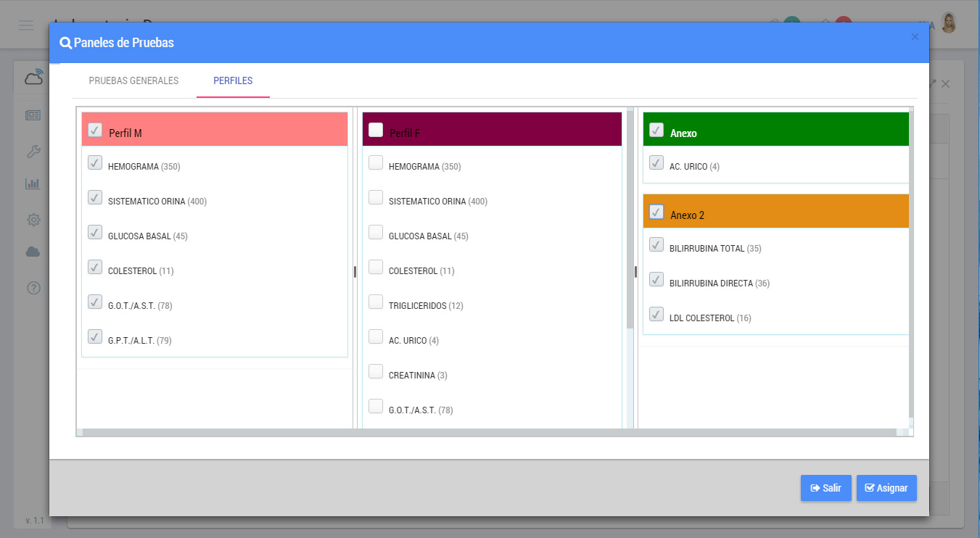Image resolution: width=980 pixels, height=538 pixels.
Task: Open the settings gear icon in sidebar
Action: (x=33, y=219)
